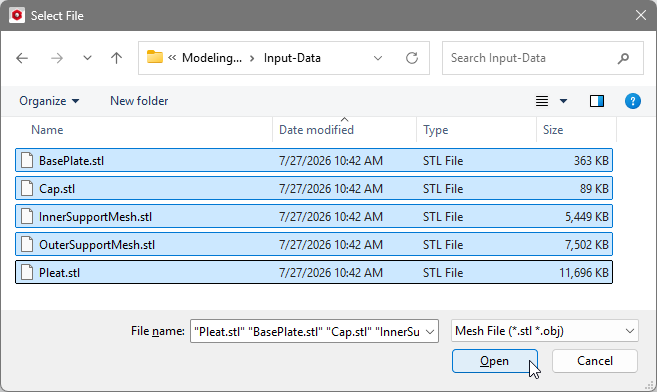
Task: Expand the File name dropdown arrow
Action: coord(430,332)
